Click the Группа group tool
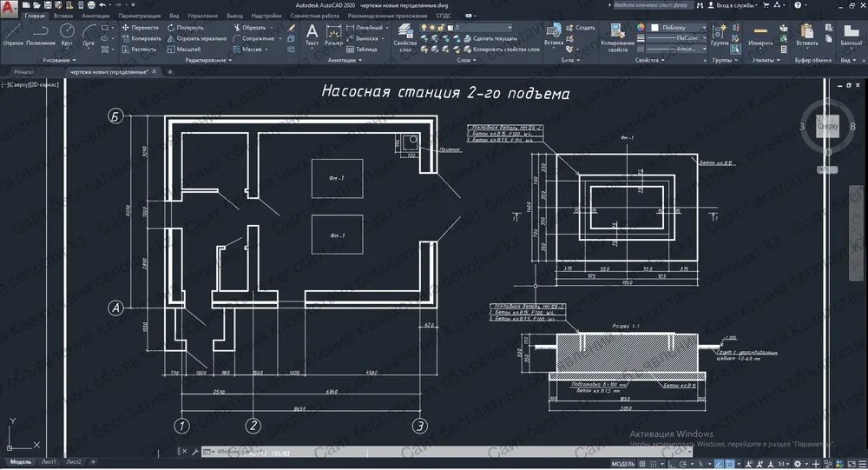This screenshot has width=868, height=470. pos(720,35)
